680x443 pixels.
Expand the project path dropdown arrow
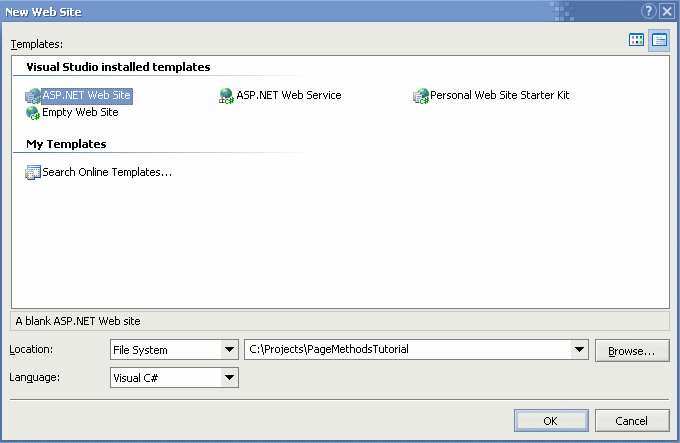pyautogui.click(x=579, y=349)
